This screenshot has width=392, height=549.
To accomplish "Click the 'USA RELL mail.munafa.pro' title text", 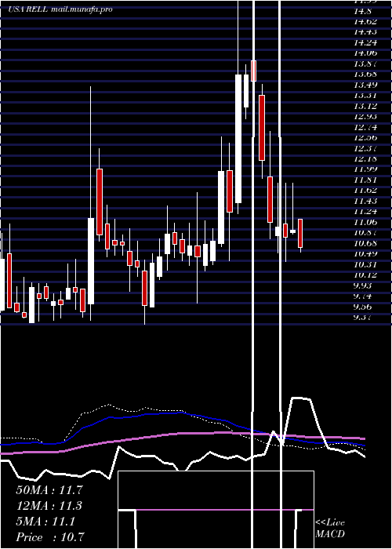I will coord(60,9).
